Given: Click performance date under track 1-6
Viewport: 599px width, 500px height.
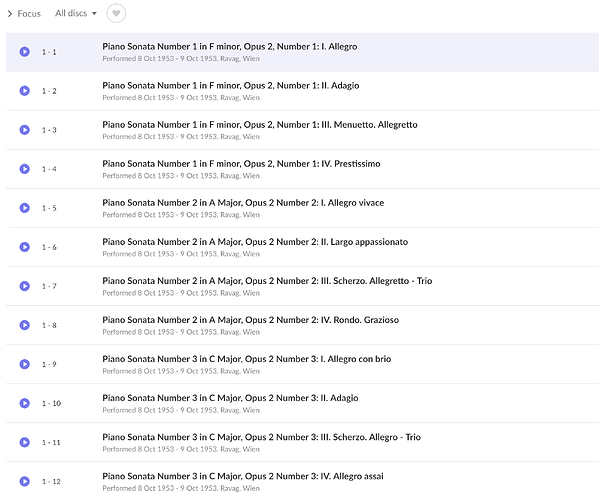Looking at the screenshot, I should tap(181, 254).
